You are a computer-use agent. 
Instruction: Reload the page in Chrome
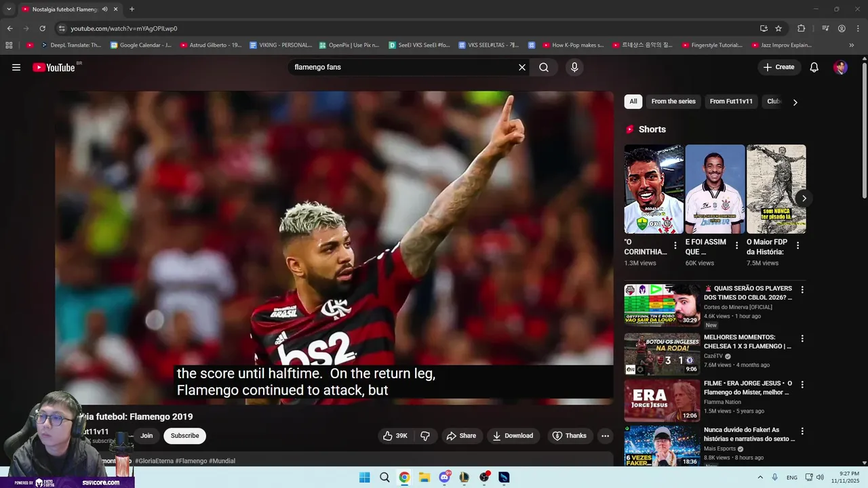(42, 28)
